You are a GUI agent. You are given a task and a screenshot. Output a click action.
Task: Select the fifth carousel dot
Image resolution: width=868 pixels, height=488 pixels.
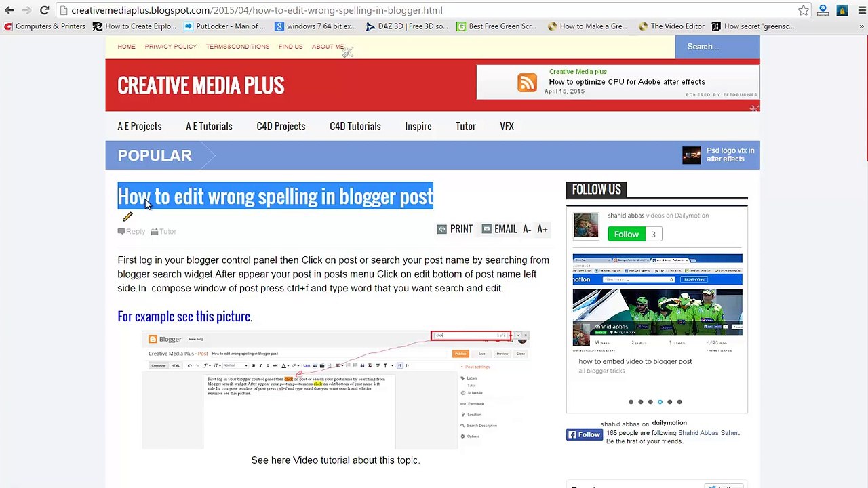669,402
